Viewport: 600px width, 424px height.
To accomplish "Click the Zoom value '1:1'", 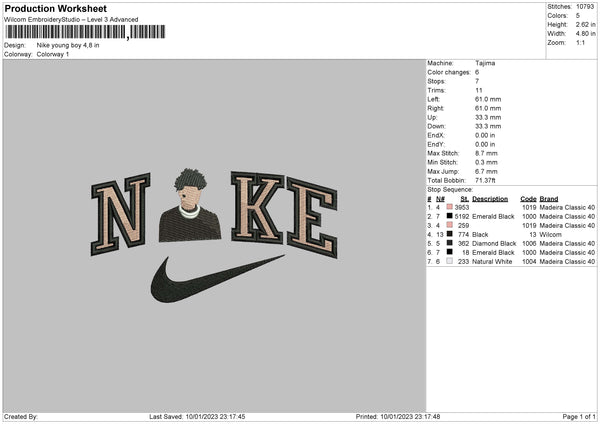I will (580, 42).
